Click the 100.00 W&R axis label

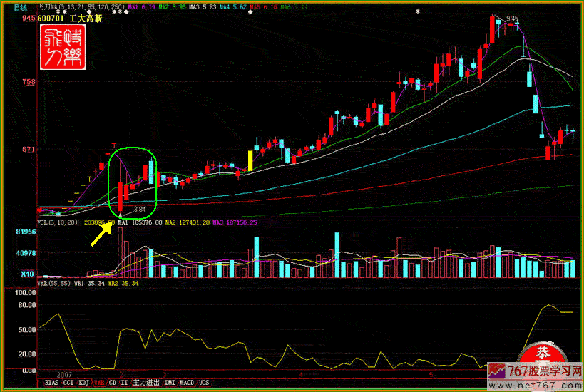(26, 292)
